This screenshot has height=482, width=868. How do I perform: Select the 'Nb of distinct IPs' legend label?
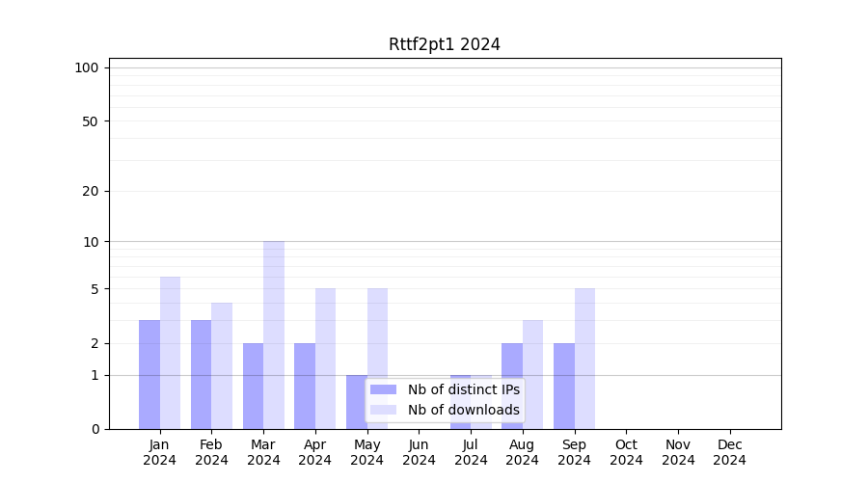[463, 389]
